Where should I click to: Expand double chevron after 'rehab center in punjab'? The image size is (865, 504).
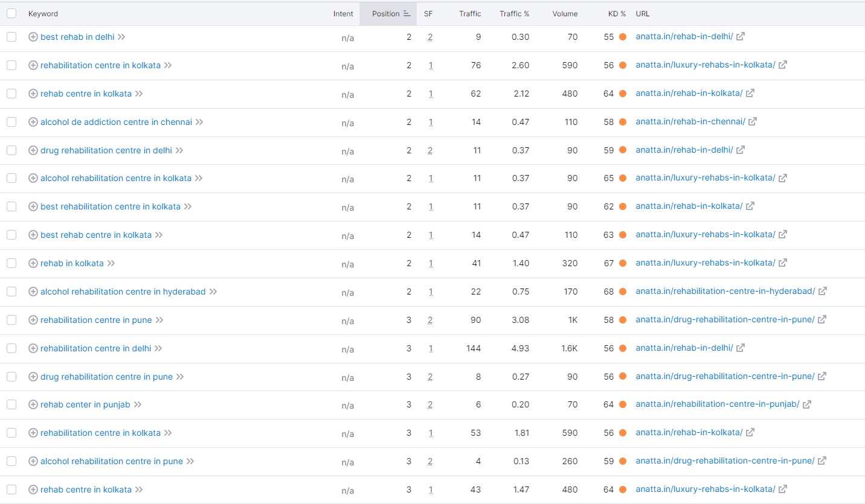click(x=138, y=404)
